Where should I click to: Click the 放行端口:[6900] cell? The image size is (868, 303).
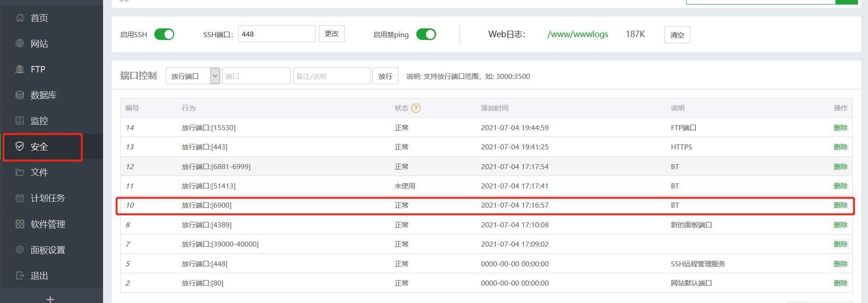207,205
